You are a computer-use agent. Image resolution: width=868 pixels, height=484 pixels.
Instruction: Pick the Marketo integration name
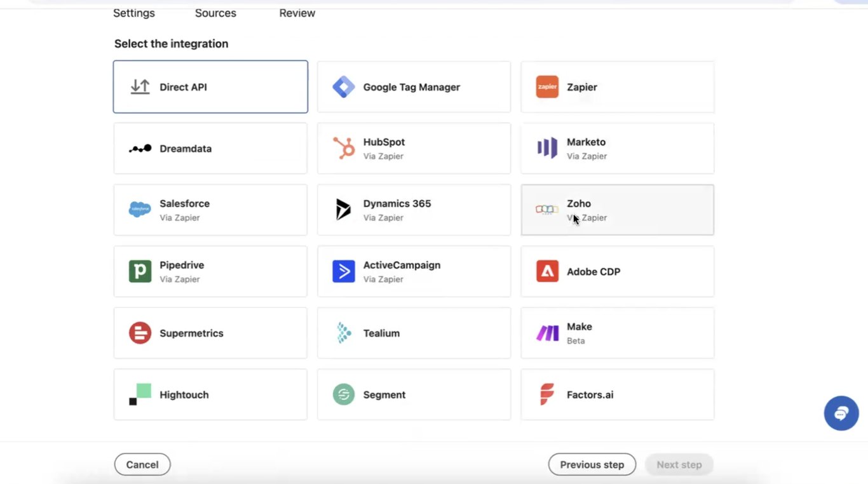point(586,142)
